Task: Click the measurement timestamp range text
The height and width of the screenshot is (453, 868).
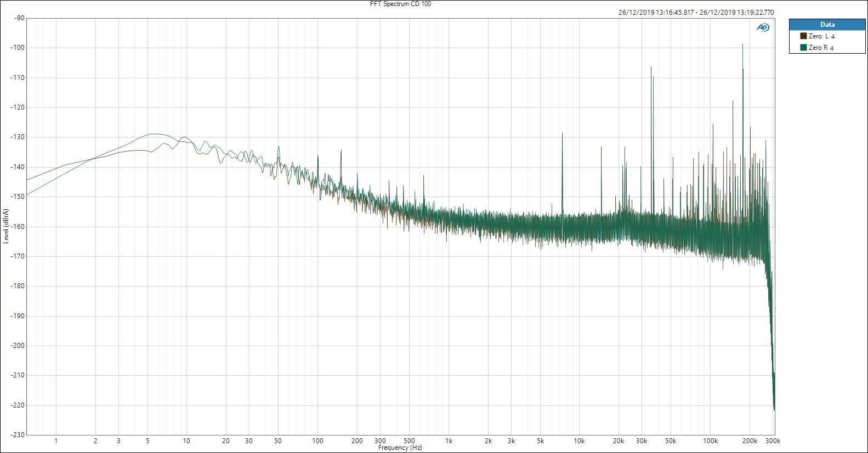Action: 696,13
